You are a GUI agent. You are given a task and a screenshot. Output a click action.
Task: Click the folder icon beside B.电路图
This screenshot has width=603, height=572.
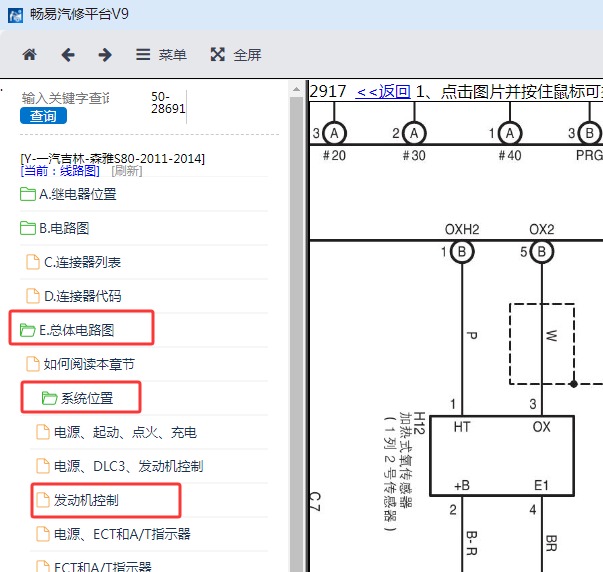(x=28, y=228)
